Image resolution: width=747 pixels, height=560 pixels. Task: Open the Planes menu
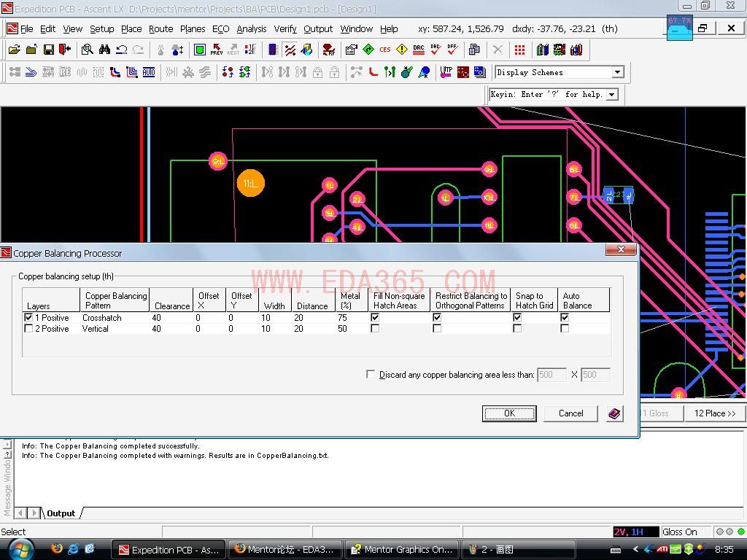pos(192,28)
